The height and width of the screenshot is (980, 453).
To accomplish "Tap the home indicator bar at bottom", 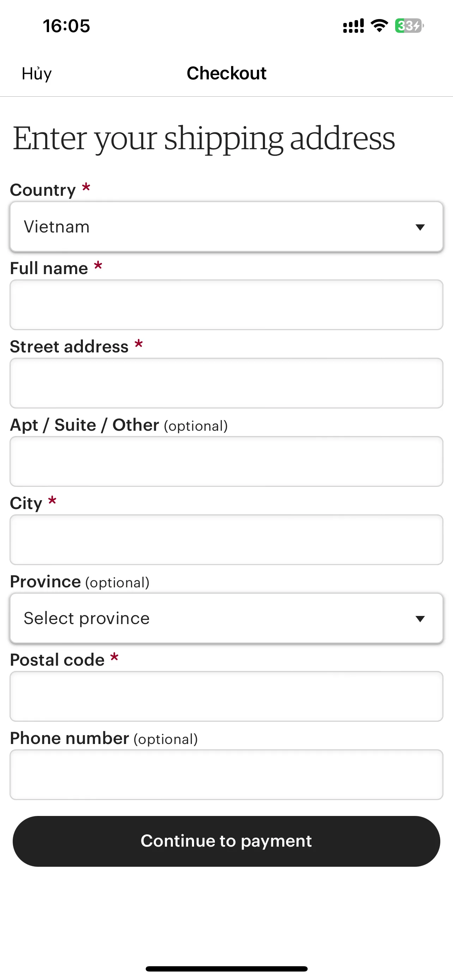I will [226, 969].
